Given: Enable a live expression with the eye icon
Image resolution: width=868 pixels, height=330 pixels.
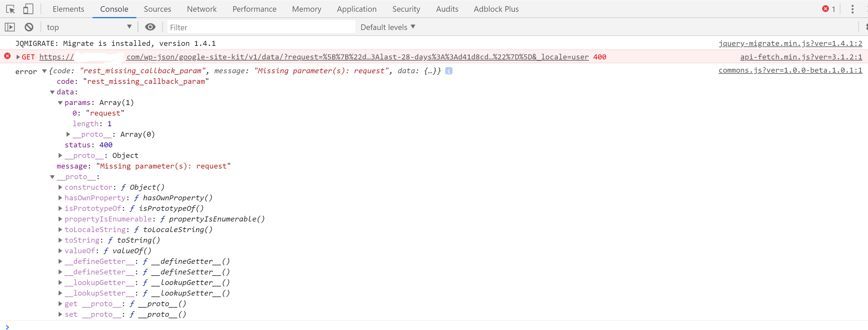Looking at the screenshot, I should tap(150, 27).
